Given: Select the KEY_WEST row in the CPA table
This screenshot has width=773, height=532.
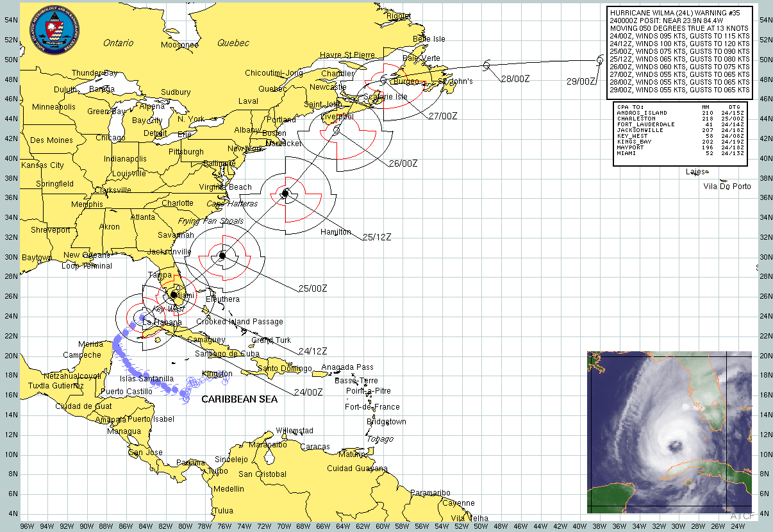Looking at the screenshot, I should click(x=680, y=136).
